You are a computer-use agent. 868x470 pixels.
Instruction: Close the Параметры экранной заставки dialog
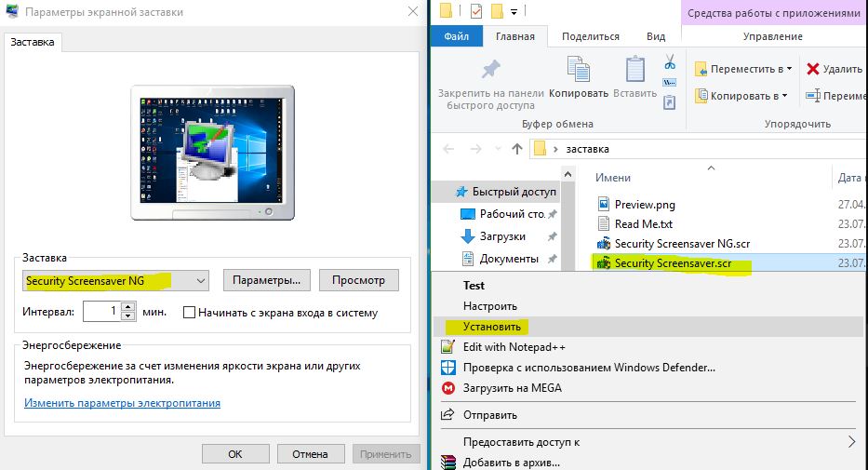(x=413, y=11)
